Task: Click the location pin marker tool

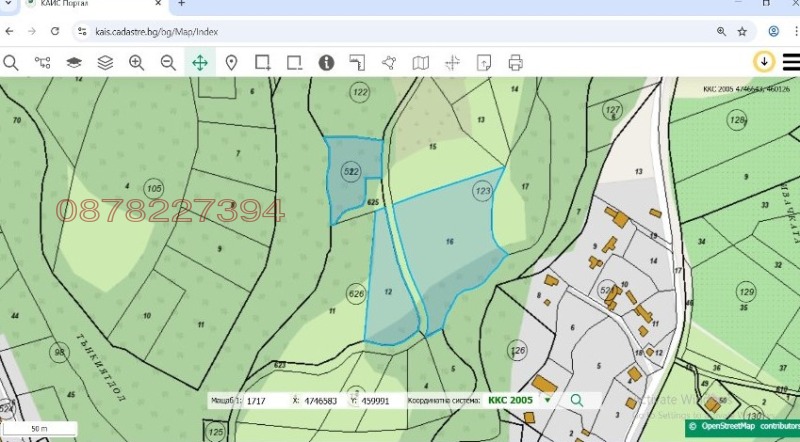Action: pos(231,62)
